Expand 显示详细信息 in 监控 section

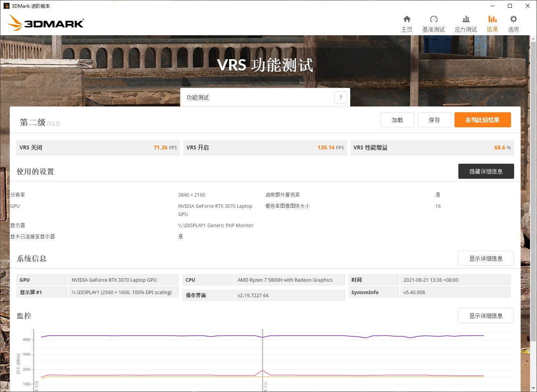(486, 316)
